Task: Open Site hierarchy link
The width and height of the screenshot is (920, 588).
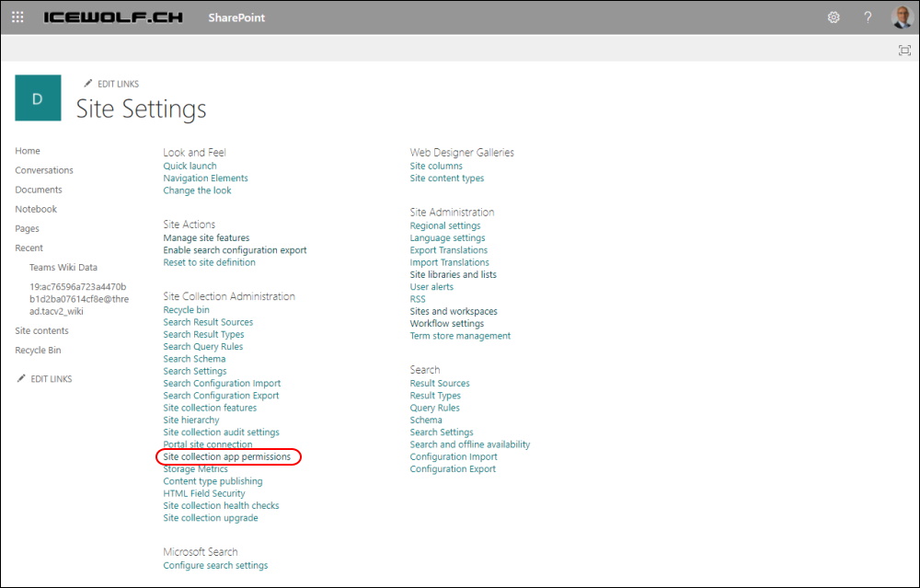Action: click(x=191, y=421)
